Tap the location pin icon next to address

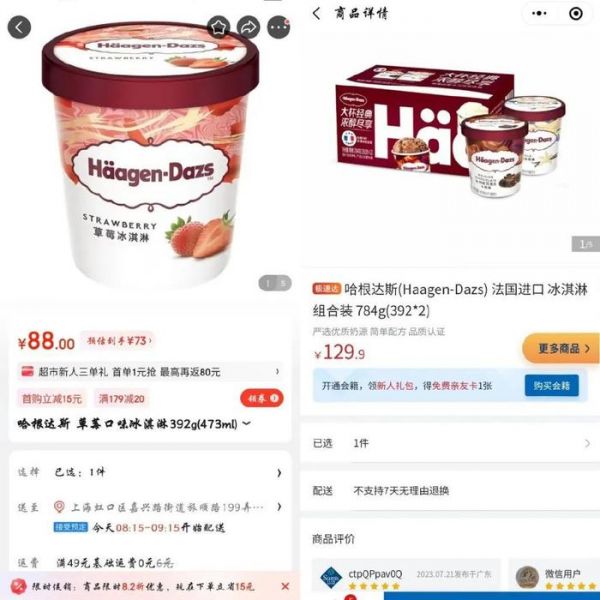(x=59, y=507)
